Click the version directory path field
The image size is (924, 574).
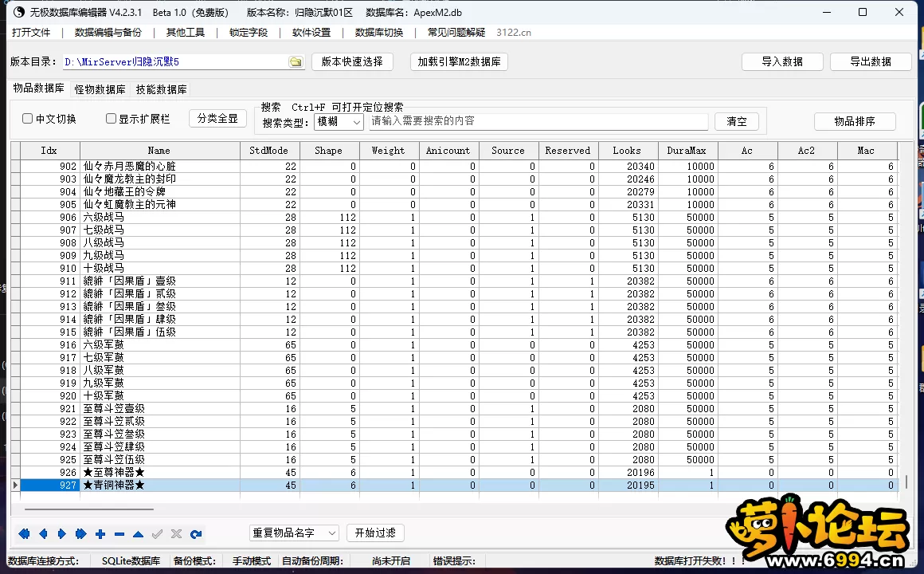(x=175, y=61)
